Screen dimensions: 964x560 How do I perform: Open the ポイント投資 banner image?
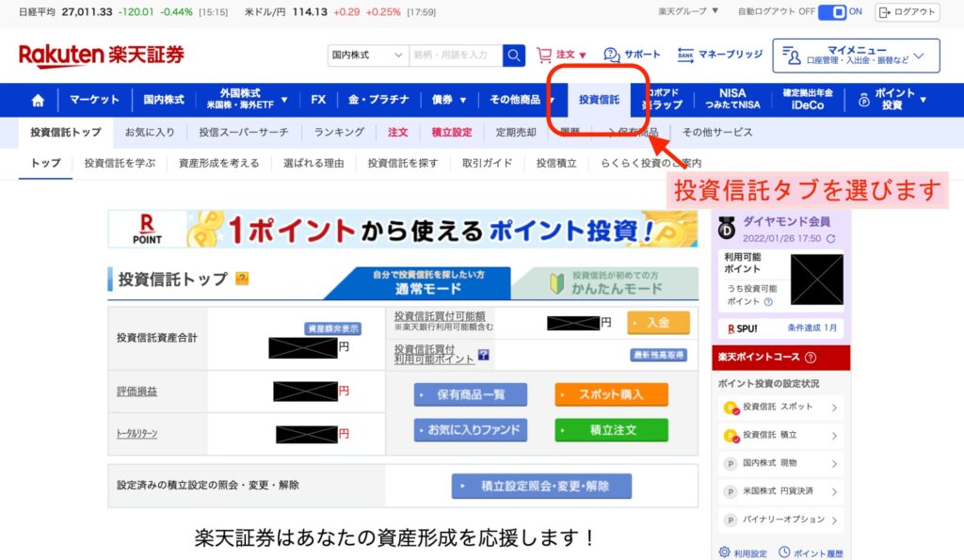[403, 230]
